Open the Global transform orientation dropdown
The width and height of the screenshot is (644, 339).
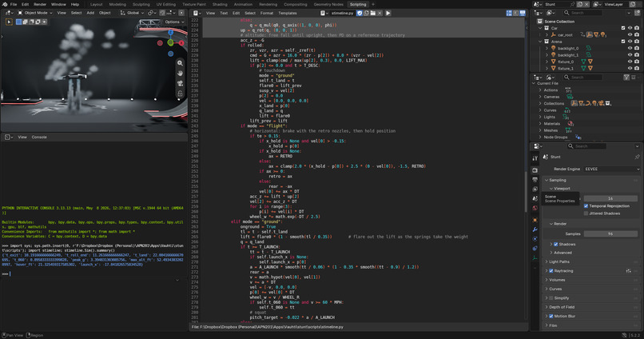132,13
